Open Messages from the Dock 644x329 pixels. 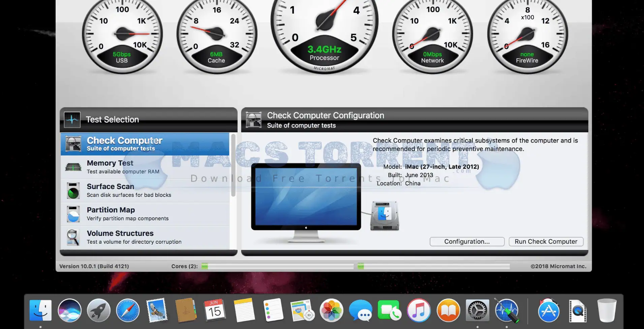[x=361, y=310]
